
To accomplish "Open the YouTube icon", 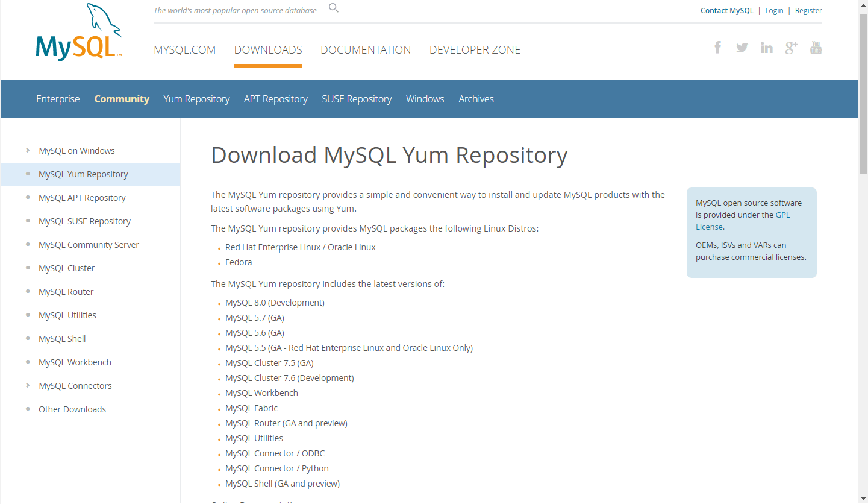I will click(x=816, y=48).
